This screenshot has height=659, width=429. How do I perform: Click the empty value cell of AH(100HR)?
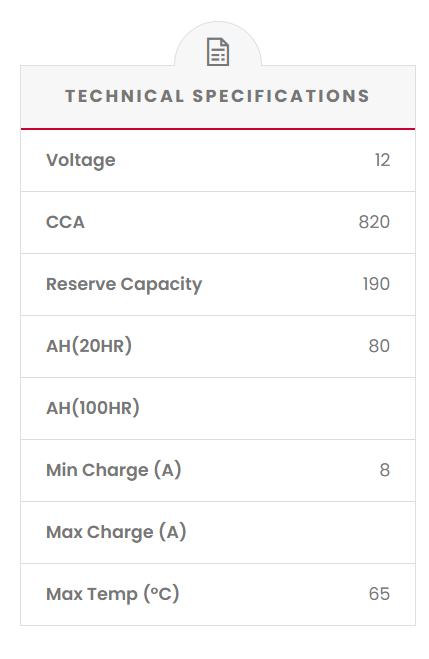(336, 409)
